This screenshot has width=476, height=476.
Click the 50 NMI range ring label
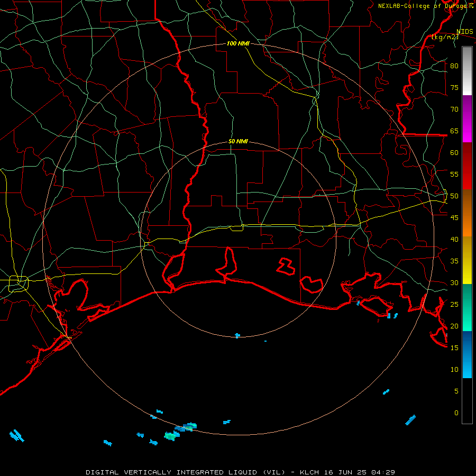click(238, 141)
